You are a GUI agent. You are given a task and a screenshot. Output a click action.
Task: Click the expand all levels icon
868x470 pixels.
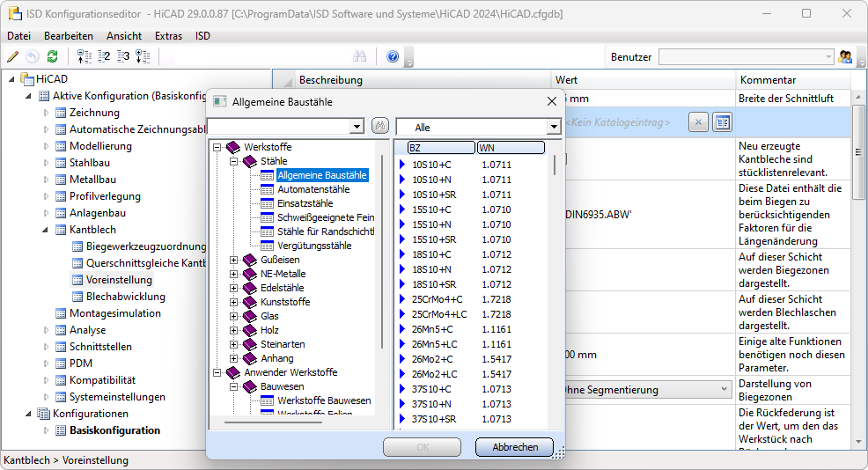143,56
